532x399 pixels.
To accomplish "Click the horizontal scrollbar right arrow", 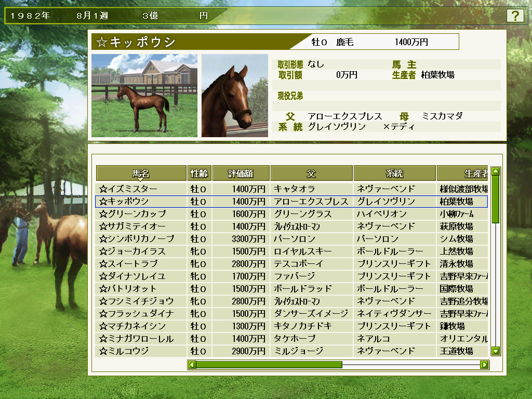I will (484, 365).
